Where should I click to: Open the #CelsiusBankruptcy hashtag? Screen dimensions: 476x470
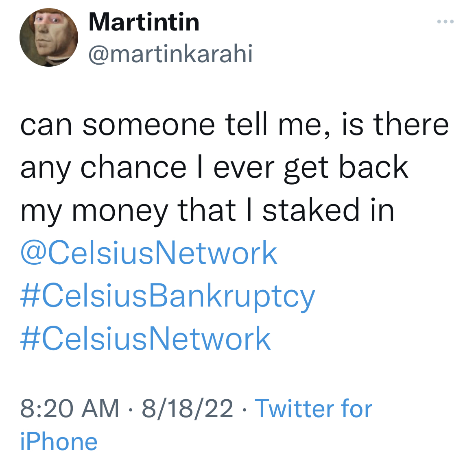point(168,296)
